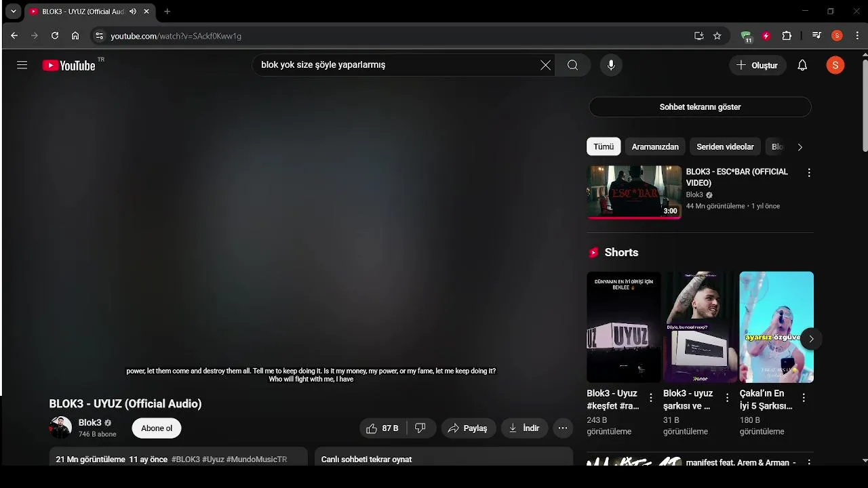Open browser media control icon
Image resolution: width=868 pixels, height=488 pixels.
[x=816, y=36]
